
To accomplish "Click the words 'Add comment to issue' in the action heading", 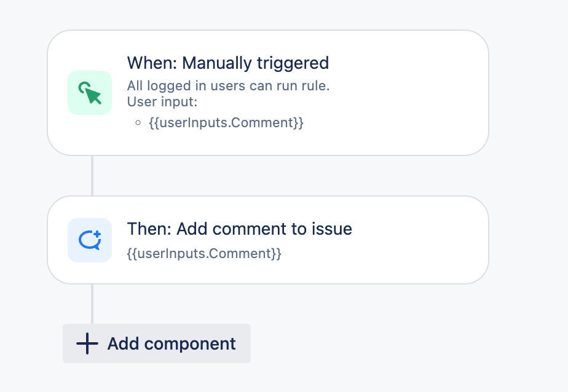I will click(x=264, y=229).
